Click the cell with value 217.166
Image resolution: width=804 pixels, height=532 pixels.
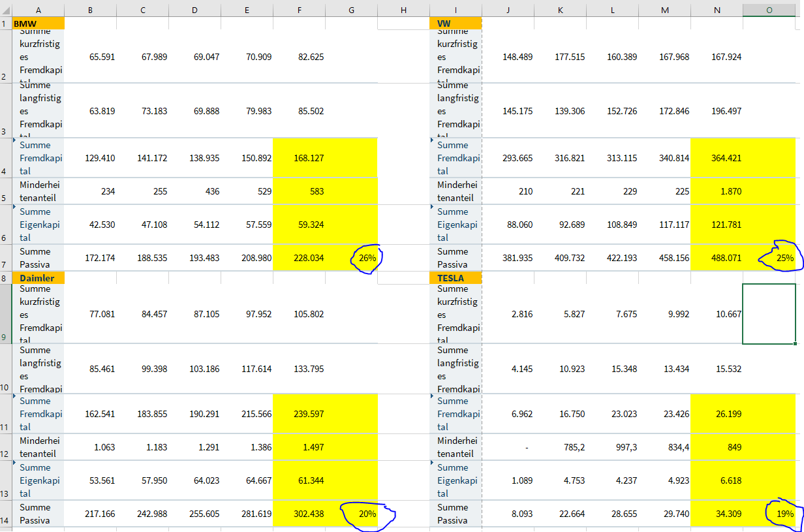[x=90, y=514]
